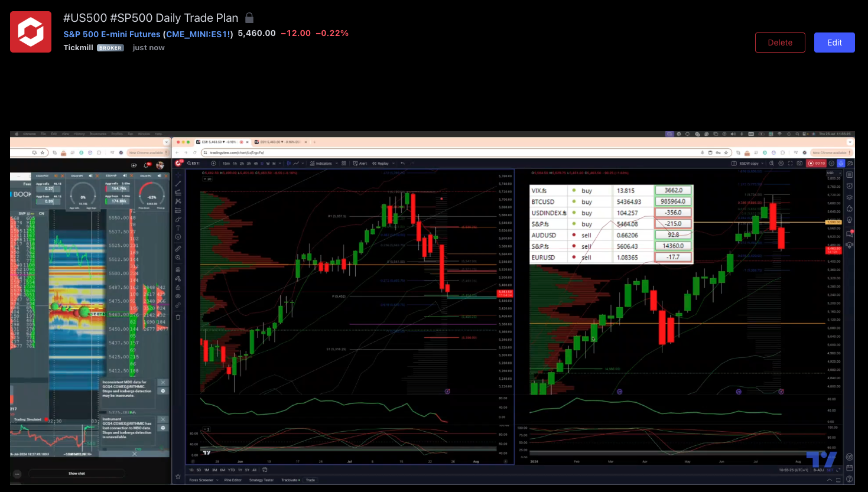
Task: Click the quick search magnifier icon
Action: (x=772, y=164)
